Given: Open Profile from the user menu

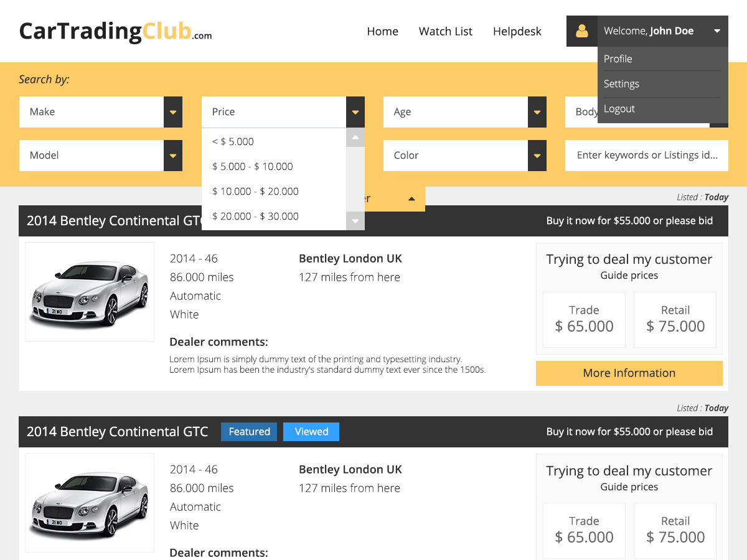Looking at the screenshot, I should (x=618, y=59).
